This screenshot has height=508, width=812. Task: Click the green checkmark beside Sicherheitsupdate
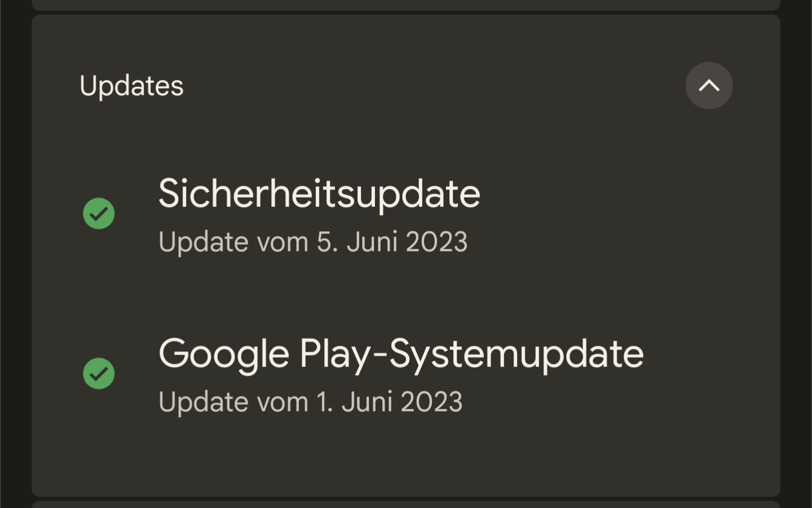99,214
